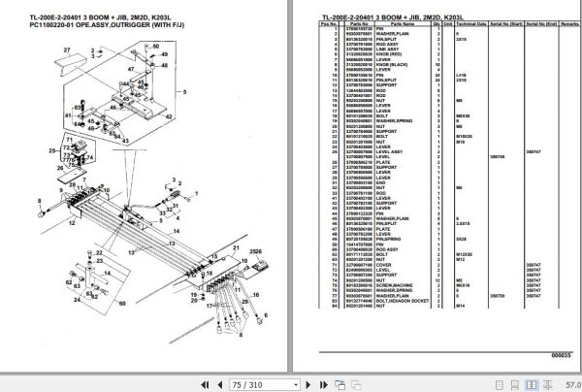Click the right page title above the parts table
582x392 pixels.
tap(393, 17)
